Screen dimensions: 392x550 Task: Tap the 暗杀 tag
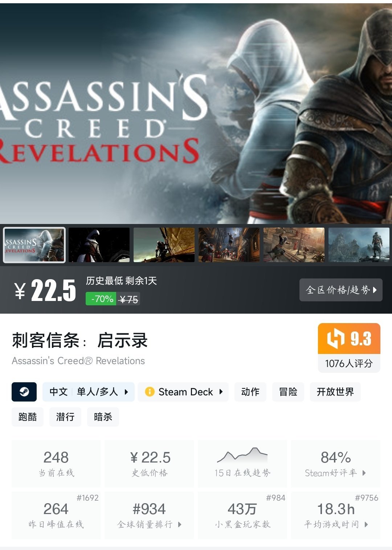point(103,417)
